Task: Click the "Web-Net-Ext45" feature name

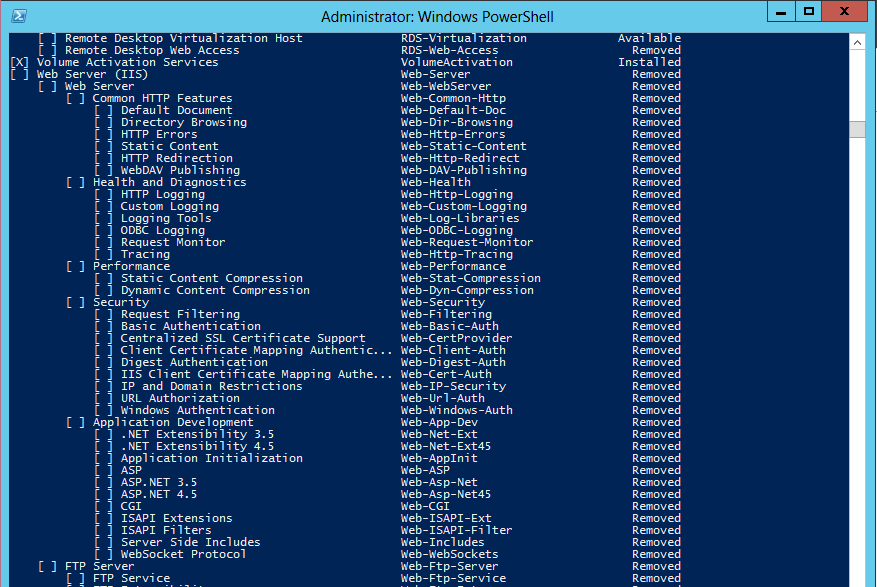Action: point(446,447)
